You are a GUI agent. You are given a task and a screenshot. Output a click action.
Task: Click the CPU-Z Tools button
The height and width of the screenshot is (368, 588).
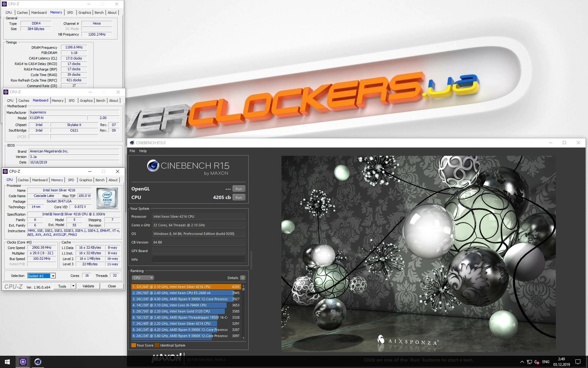pyautogui.click(x=62, y=286)
